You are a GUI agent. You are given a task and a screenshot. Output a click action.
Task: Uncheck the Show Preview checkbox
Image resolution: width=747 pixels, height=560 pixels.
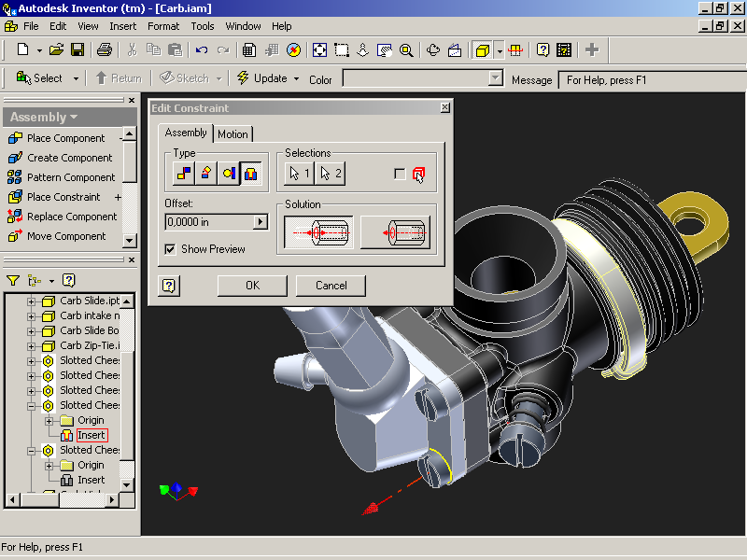(x=170, y=249)
